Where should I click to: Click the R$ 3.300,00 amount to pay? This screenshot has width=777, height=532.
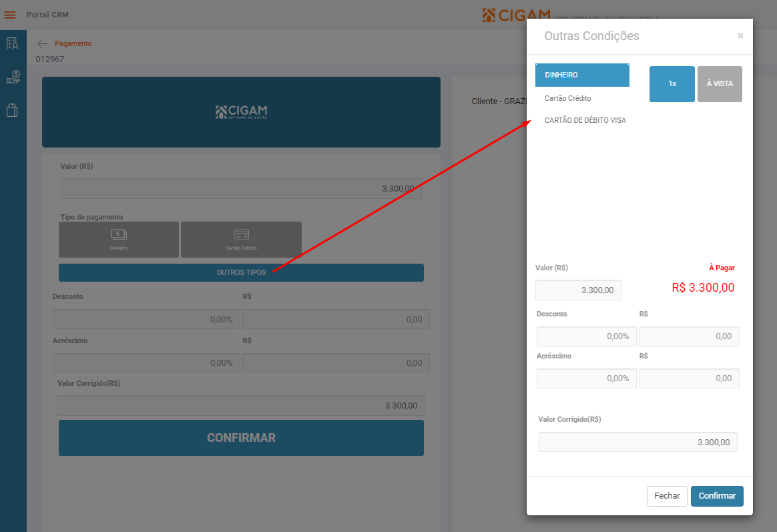click(703, 288)
